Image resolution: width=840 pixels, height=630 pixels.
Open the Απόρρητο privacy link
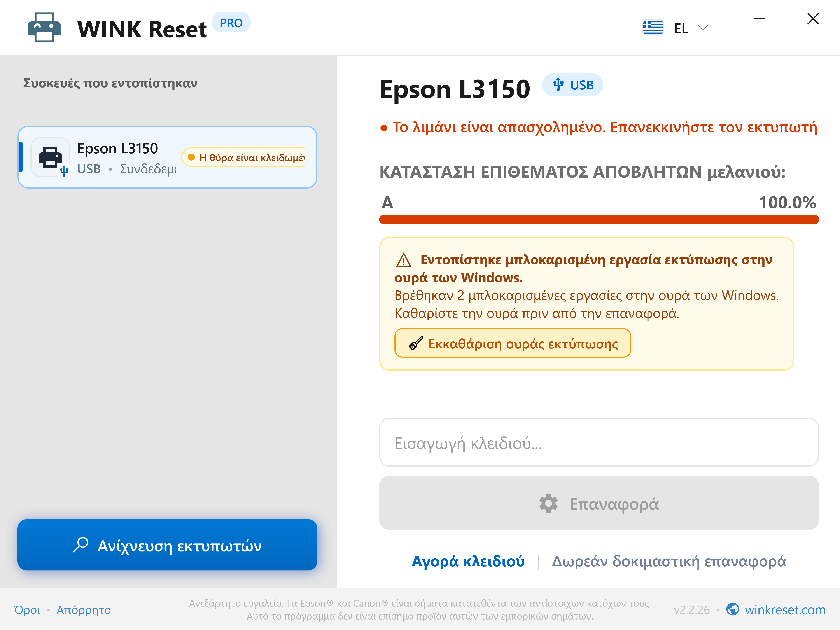pos(84,610)
